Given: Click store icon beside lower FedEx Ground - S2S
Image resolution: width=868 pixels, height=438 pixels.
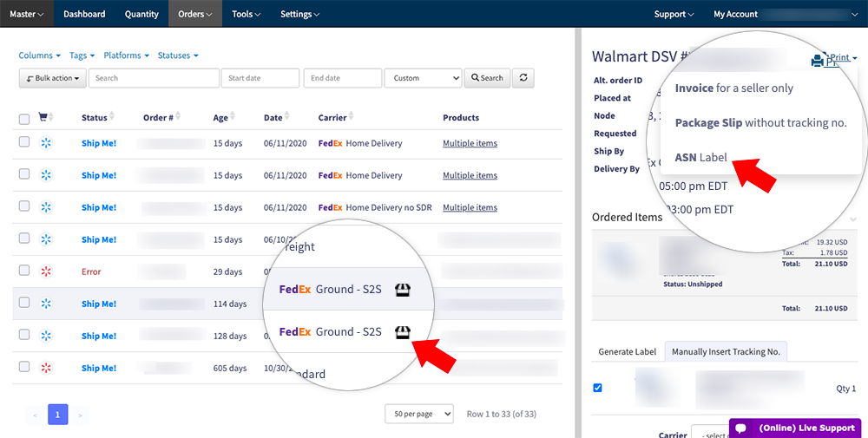Looking at the screenshot, I should point(403,332).
